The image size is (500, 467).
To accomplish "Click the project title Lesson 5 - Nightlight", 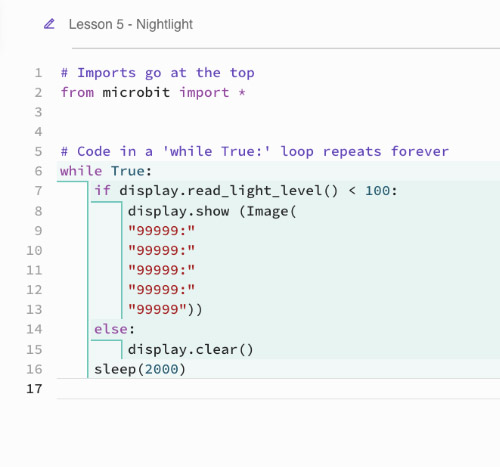I will point(131,25).
